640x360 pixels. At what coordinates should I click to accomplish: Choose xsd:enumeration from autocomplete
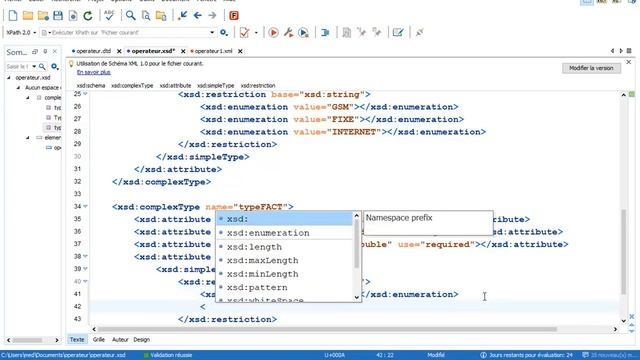point(284,233)
